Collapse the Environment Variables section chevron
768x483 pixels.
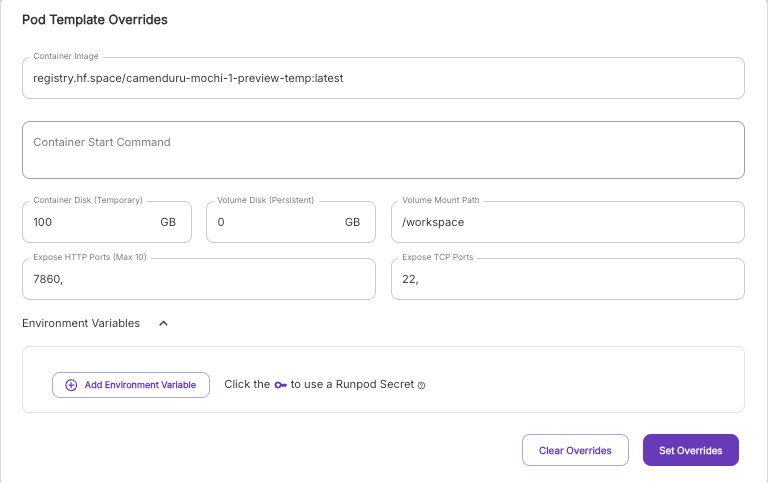[x=164, y=323]
